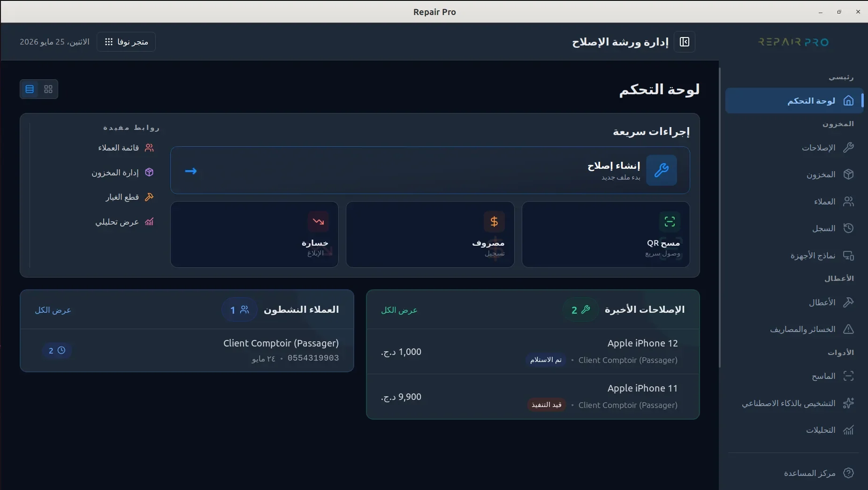Click the 9,900 د.ج. amount
This screenshot has height=490, width=868.
(x=401, y=397)
